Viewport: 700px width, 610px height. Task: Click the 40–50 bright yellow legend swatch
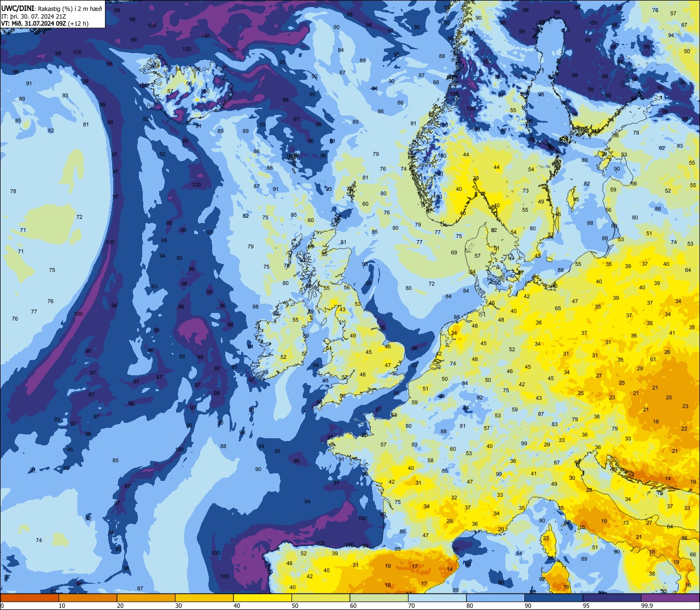[262, 597]
